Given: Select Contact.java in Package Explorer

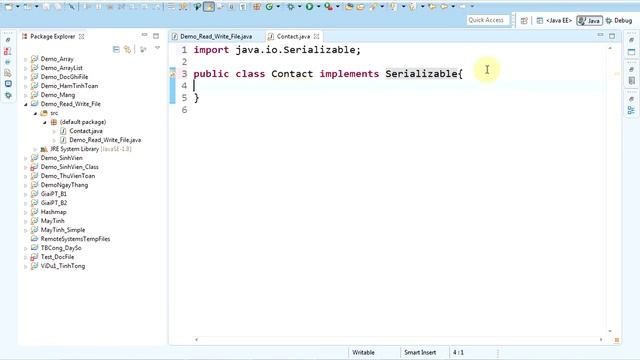Looking at the screenshot, I should (x=86, y=131).
